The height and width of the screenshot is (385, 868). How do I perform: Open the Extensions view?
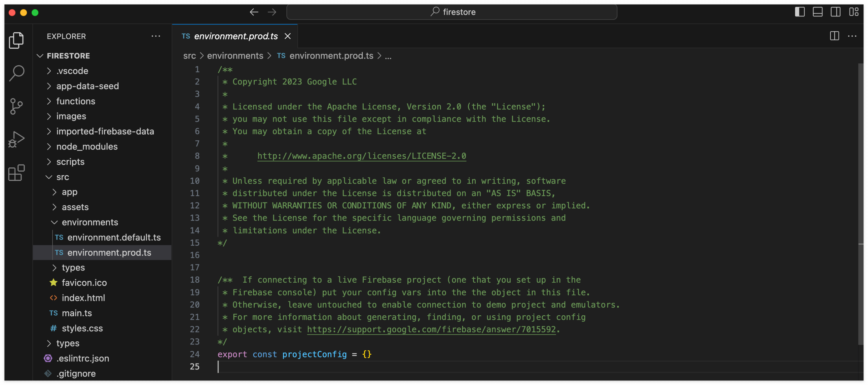click(16, 173)
